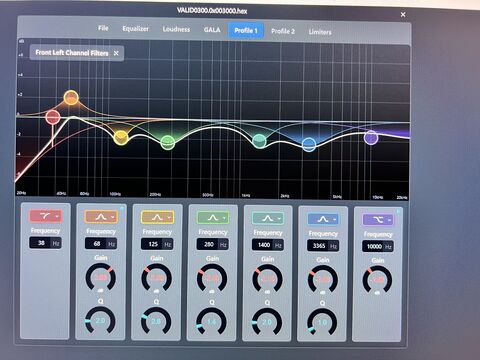Open the Limiters tab
This screenshot has height=360, width=480.
[x=320, y=32]
